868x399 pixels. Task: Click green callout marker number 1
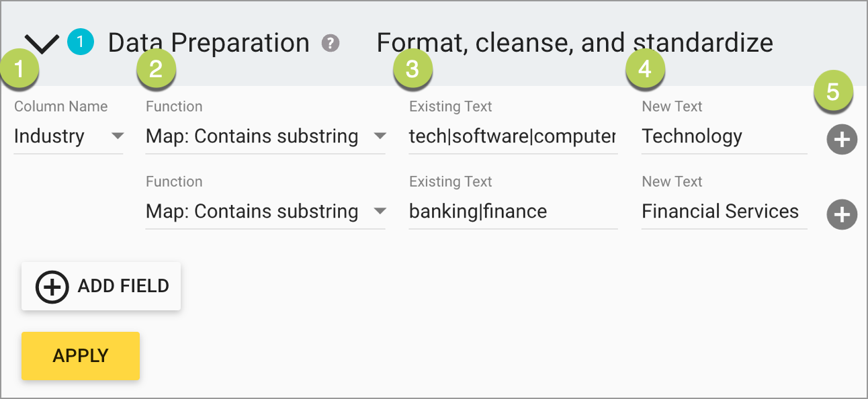[x=19, y=69]
